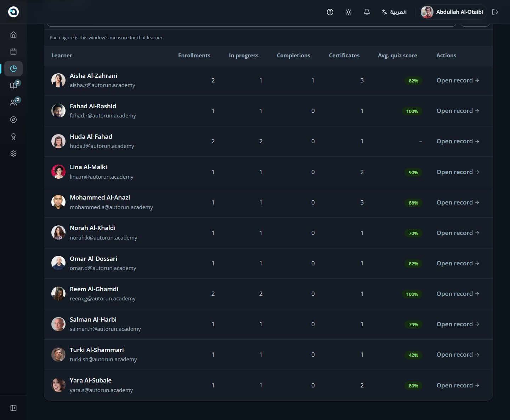The height and width of the screenshot is (420, 510).
Task: Open the notifications bell
Action: pos(367,12)
